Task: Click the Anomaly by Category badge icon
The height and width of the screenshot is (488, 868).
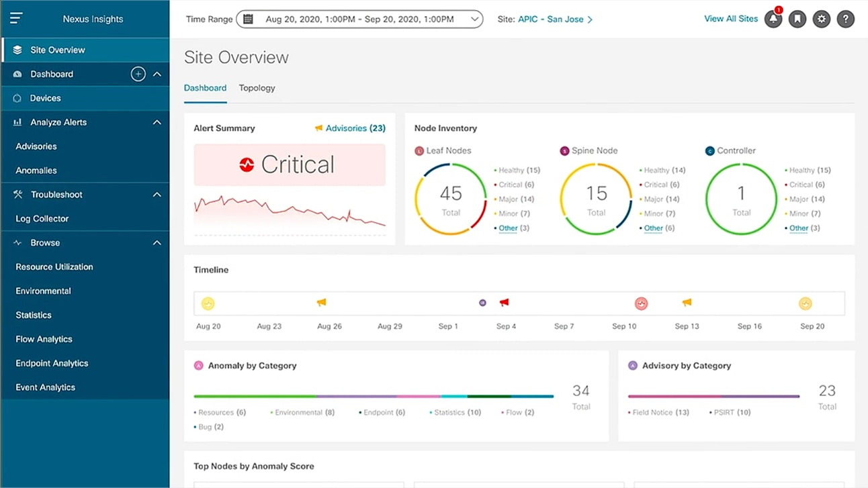Action: (x=198, y=365)
